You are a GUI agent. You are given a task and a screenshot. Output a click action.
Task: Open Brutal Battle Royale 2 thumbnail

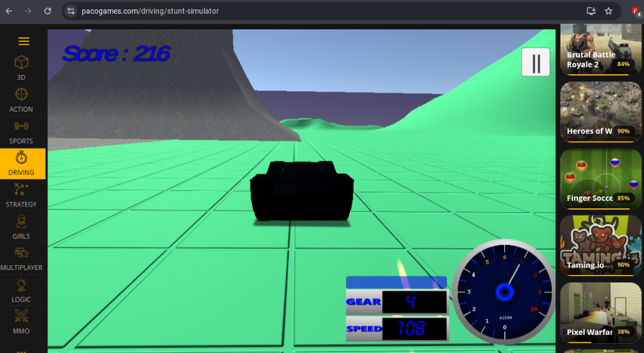[x=600, y=49]
